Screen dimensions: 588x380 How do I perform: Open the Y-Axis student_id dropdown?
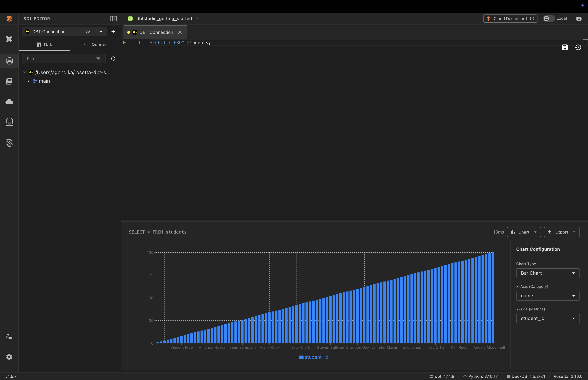548,318
